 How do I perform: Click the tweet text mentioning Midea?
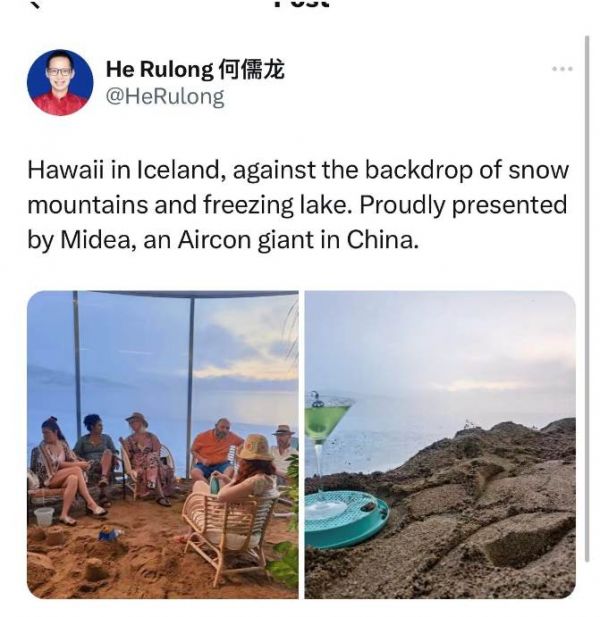tap(298, 205)
